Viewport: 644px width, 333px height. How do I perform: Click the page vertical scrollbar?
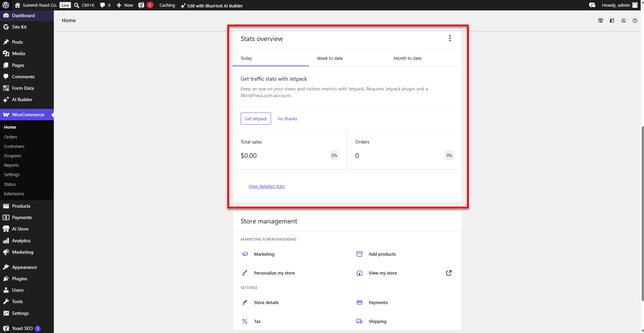(x=643, y=213)
